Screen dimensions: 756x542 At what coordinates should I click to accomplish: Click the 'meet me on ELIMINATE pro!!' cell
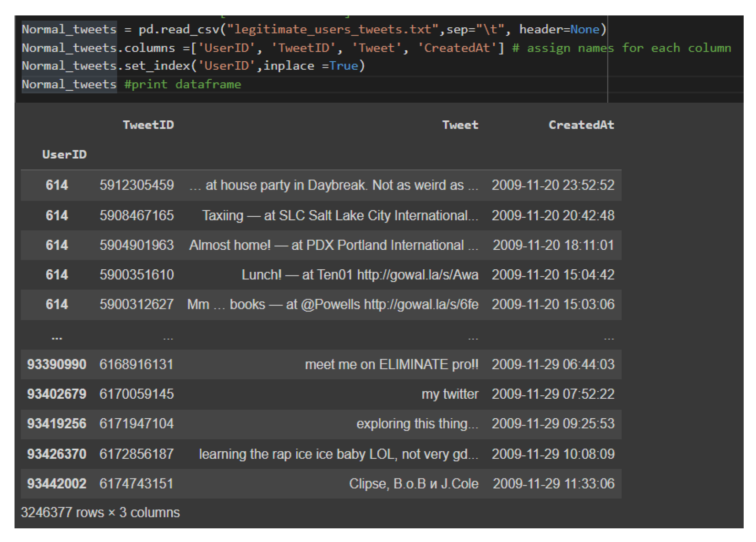tap(391, 364)
